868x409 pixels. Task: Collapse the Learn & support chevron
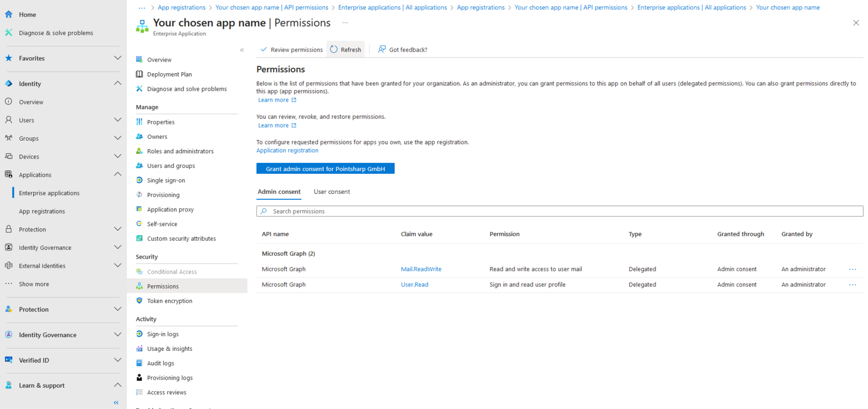click(x=117, y=385)
